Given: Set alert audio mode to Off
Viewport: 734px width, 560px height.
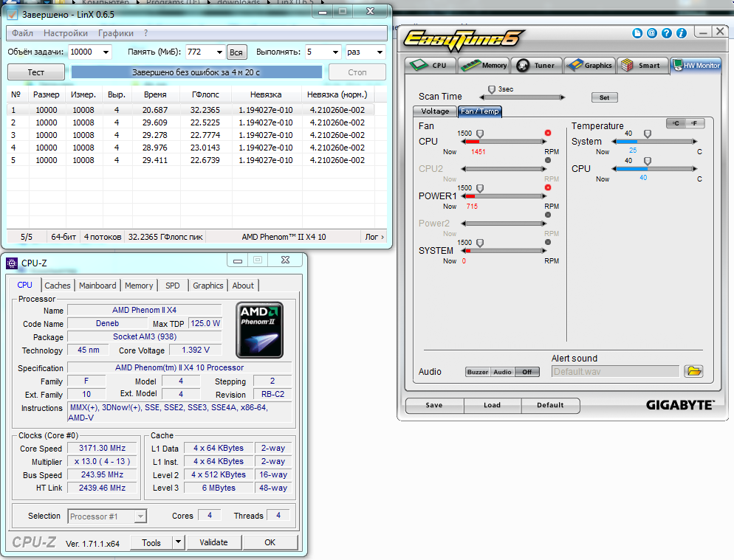Looking at the screenshot, I should (x=527, y=372).
